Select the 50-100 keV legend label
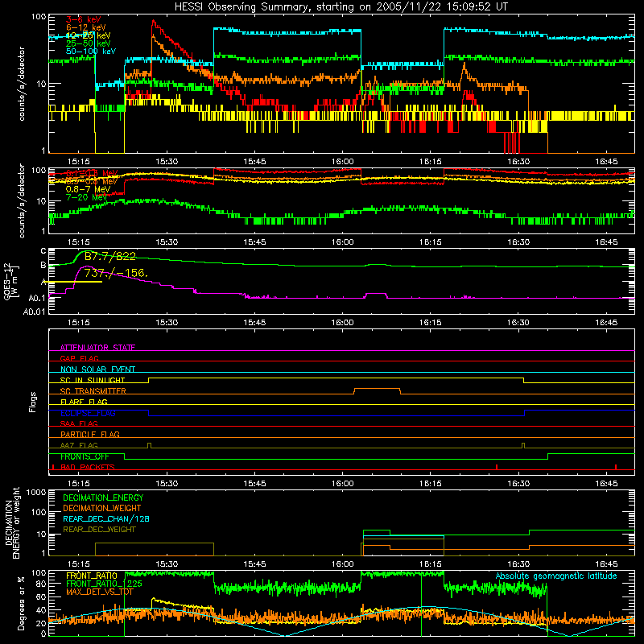 point(91,52)
